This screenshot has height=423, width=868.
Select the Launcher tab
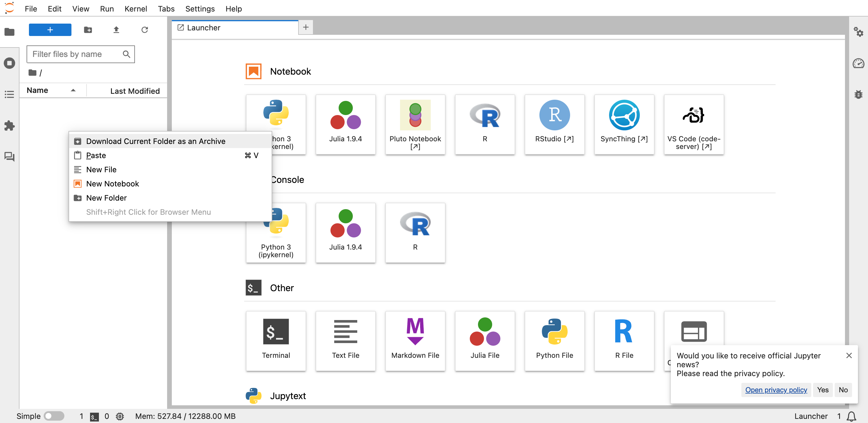coord(235,28)
